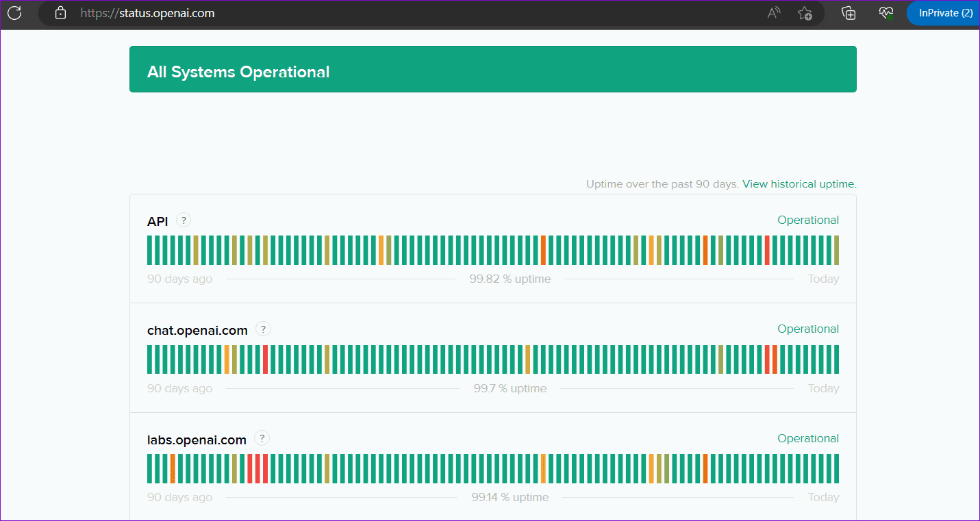Select the first day bar in API uptime
The image size is (980, 521).
point(150,250)
